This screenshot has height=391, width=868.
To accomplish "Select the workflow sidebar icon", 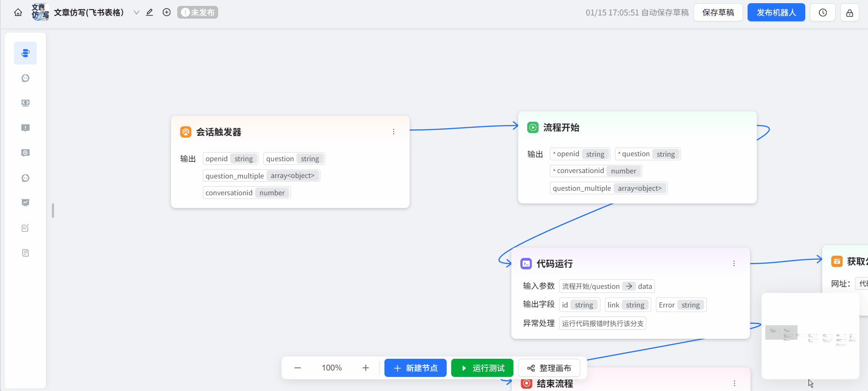I will tap(25, 53).
